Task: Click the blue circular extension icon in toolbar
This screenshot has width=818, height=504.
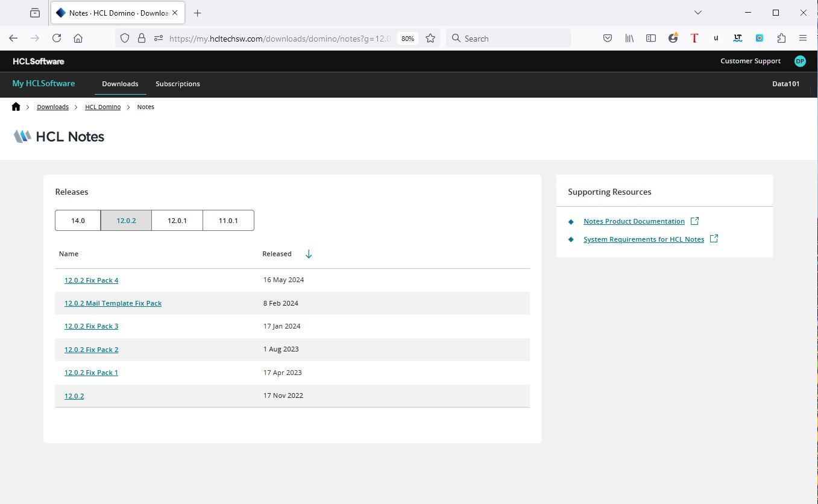Action: pyautogui.click(x=760, y=38)
